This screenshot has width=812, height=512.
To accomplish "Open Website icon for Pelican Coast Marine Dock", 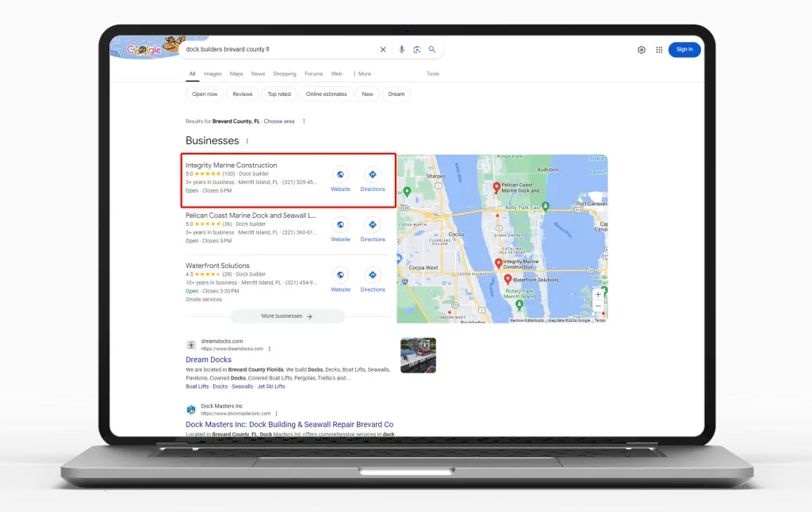I will (x=340, y=224).
